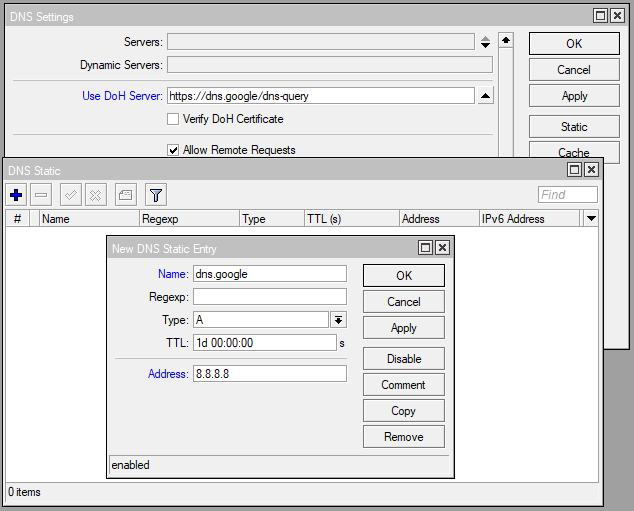Click OK in DNS Settings window
This screenshot has height=511, width=634.
pyautogui.click(x=574, y=44)
